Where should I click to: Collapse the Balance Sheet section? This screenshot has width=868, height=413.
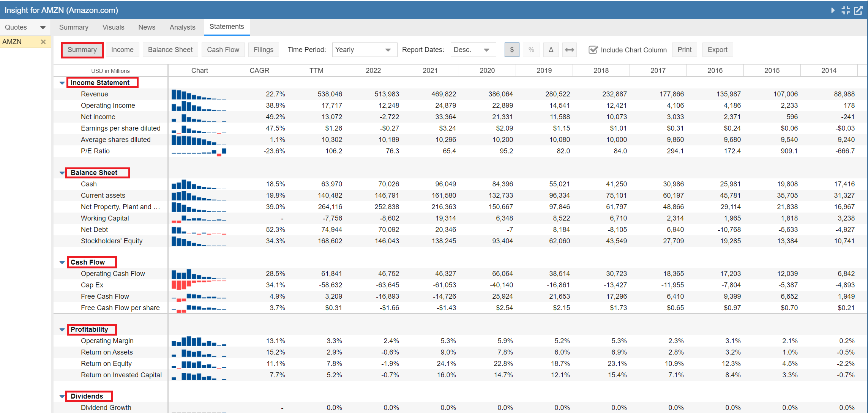pos(62,173)
